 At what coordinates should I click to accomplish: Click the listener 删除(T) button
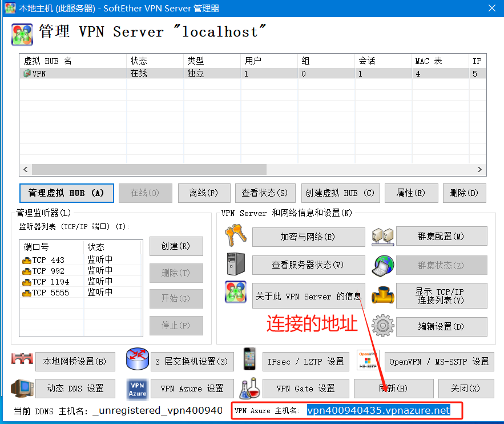(176, 273)
